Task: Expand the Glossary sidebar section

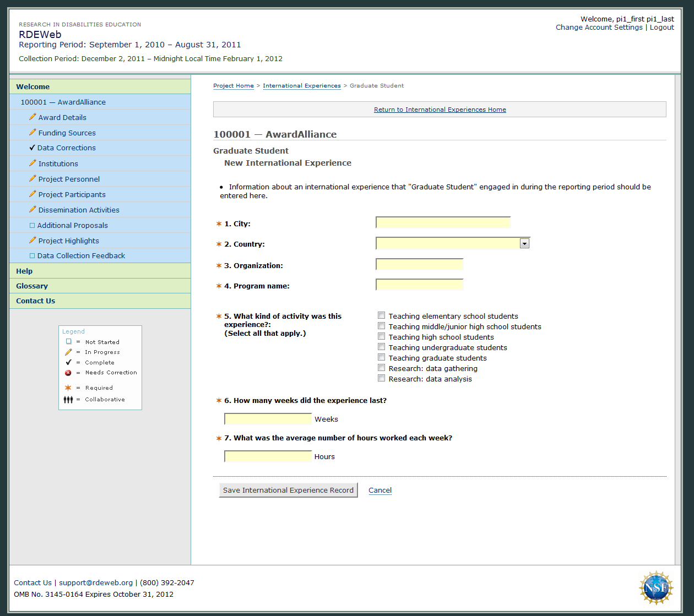Action: 32,286
